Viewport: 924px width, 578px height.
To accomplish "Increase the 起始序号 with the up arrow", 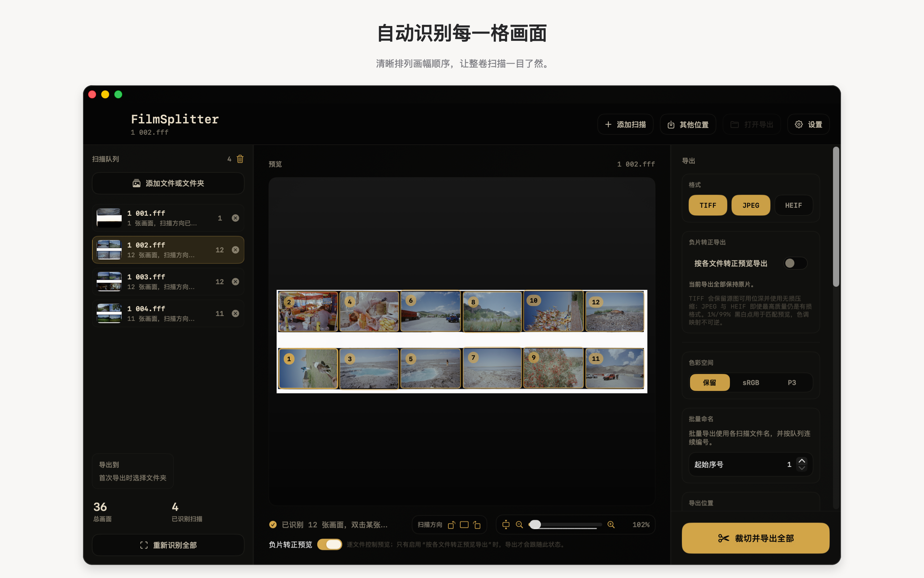I will point(802,461).
